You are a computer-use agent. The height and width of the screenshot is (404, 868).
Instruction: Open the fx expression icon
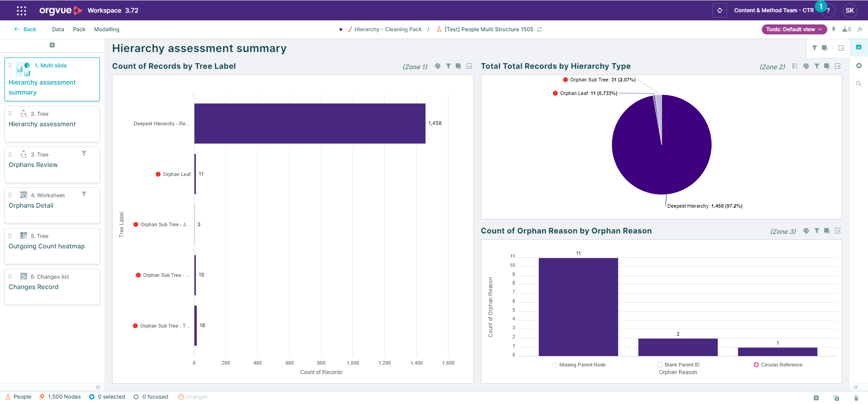[x=860, y=29]
